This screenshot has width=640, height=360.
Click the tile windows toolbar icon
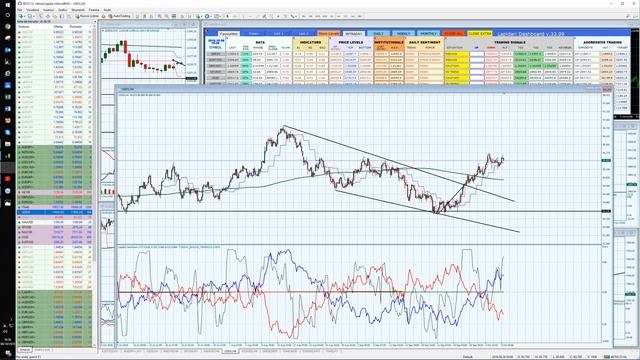click(173, 16)
